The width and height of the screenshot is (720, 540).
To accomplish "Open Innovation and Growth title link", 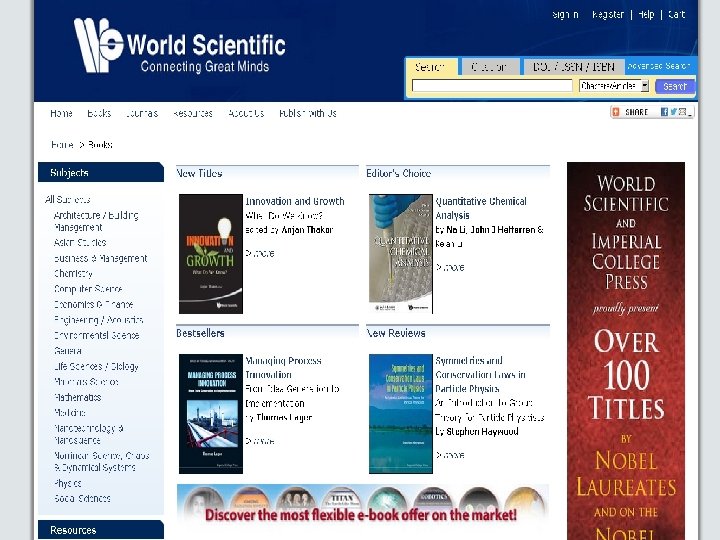I will tap(295, 202).
